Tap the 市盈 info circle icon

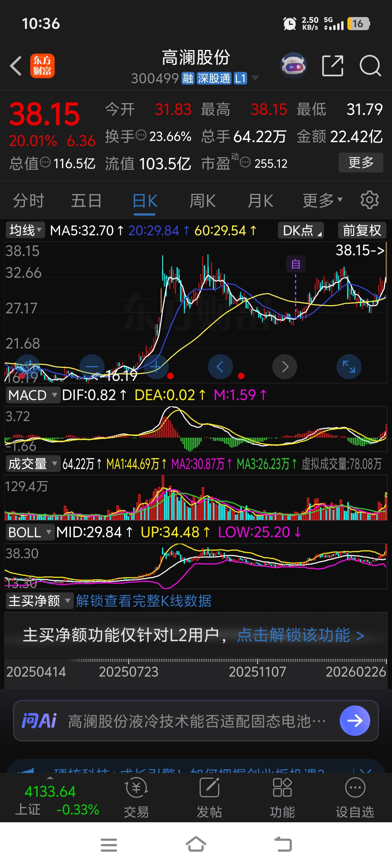245,162
